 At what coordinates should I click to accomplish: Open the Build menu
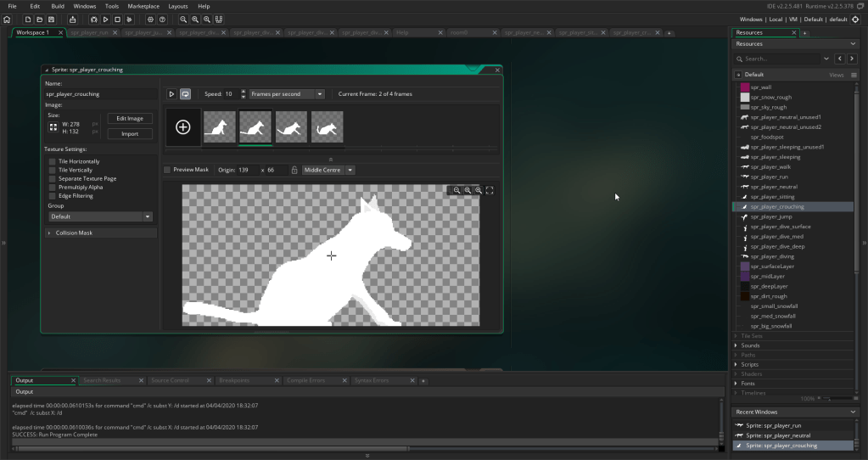click(x=58, y=6)
